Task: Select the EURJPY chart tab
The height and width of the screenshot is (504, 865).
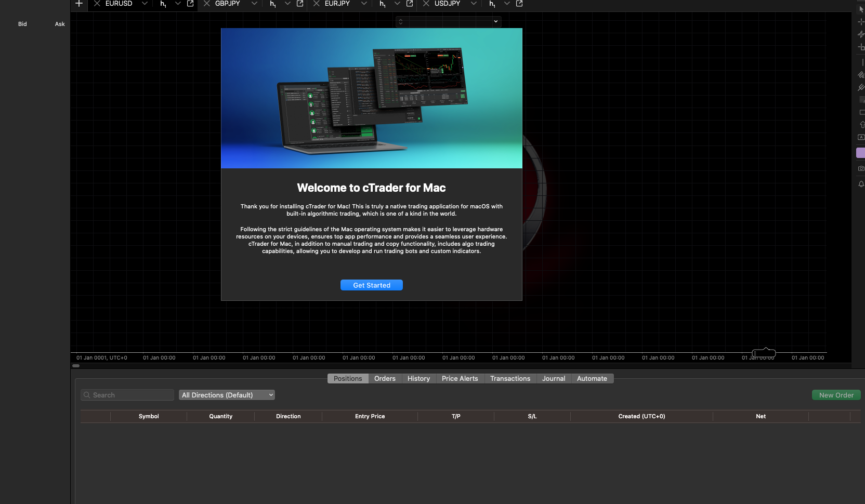Action: coord(337,4)
